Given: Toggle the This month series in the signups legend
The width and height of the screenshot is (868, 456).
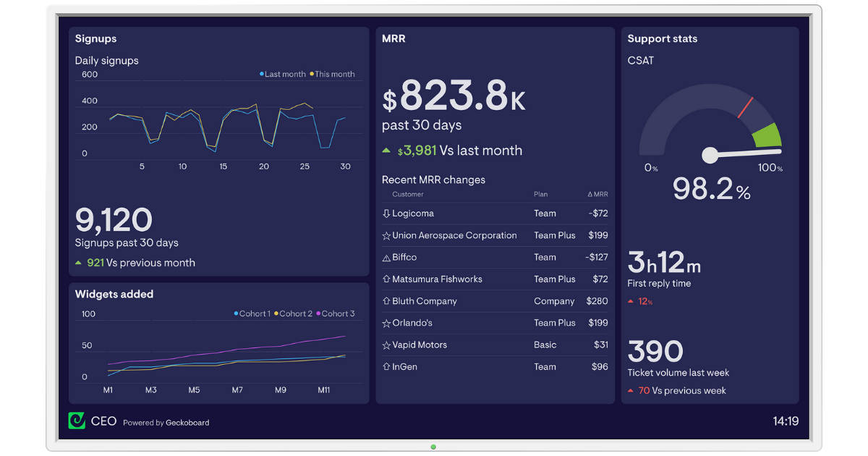Looking at the screenshot, I should pos(333,74).
